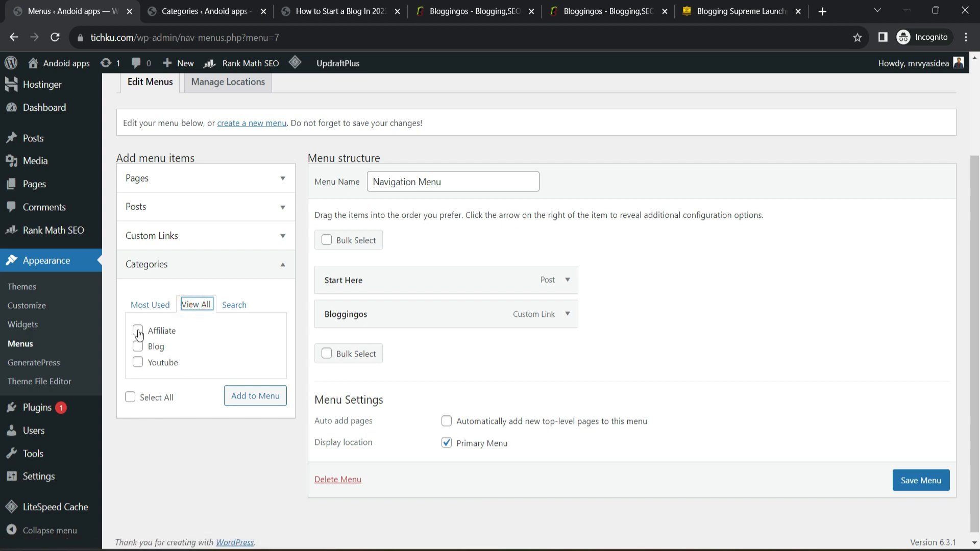Click the Menu Name input field
Screen dimensions: 980x551
(x=453, y=182)
